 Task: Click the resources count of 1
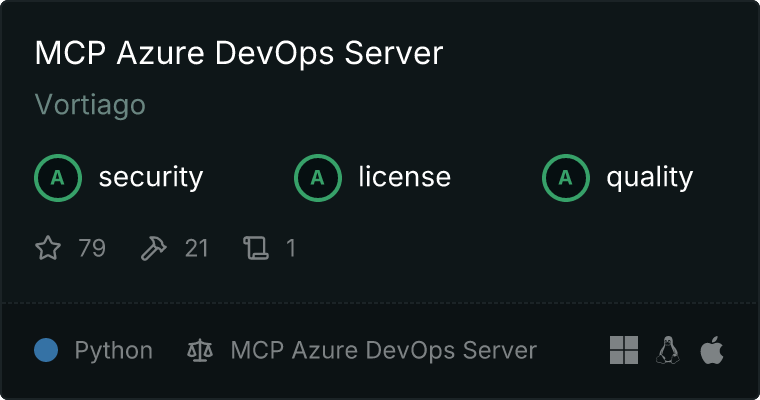(x=291, y=248)
